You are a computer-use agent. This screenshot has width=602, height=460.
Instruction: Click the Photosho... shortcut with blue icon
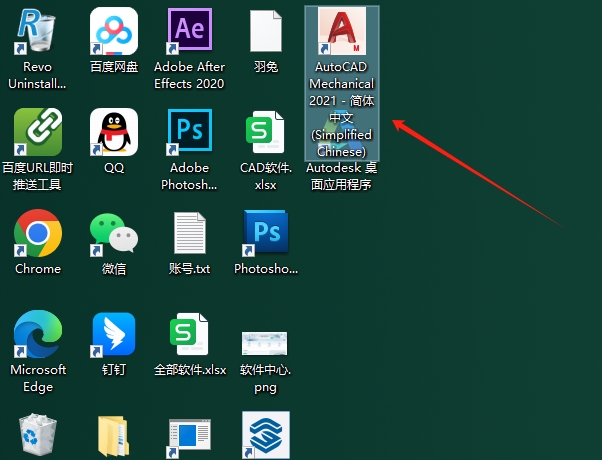click(x=266, y=233)
